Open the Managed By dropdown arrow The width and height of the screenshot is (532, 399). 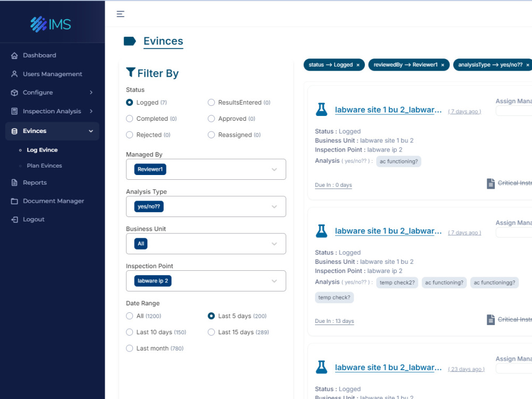point(274,170)
